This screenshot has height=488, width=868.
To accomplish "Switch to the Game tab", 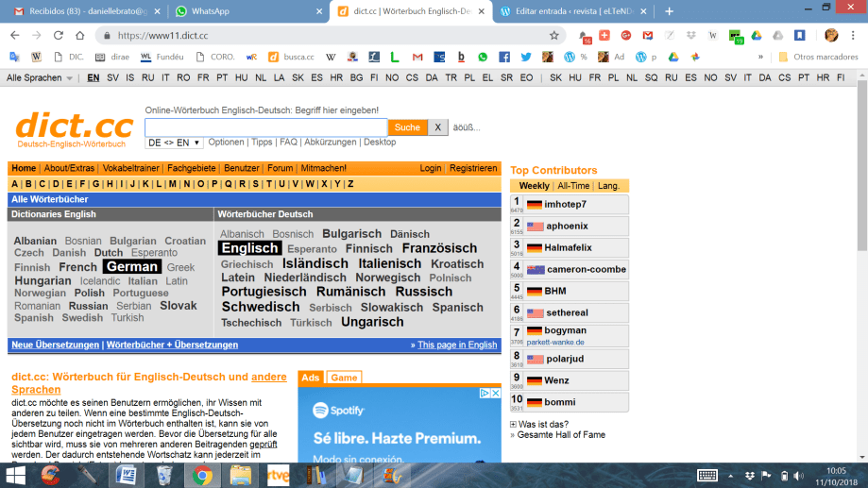I will pos(344,378).
